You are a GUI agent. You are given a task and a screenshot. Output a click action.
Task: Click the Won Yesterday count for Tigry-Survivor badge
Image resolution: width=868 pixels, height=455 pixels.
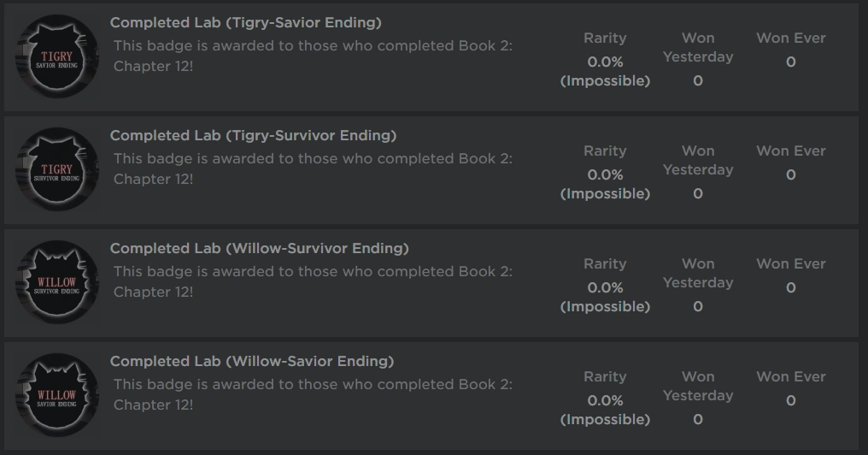[x=698, y=194]
